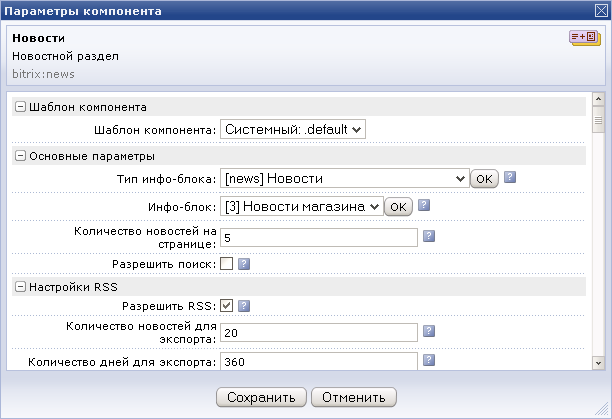Image resolution: width=612 pixels, height=419 pixels.
Task: Click the scrollbar down arrow
Action: tap(598, 363)
